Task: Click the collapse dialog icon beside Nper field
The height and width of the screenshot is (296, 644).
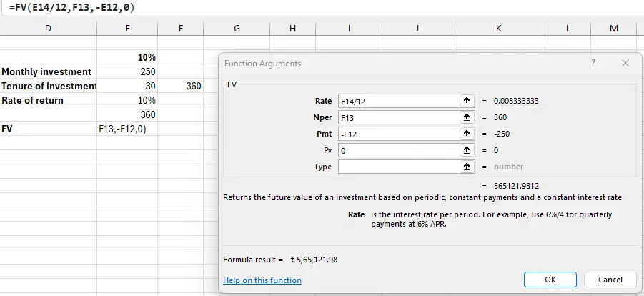Action: point(466,117)
